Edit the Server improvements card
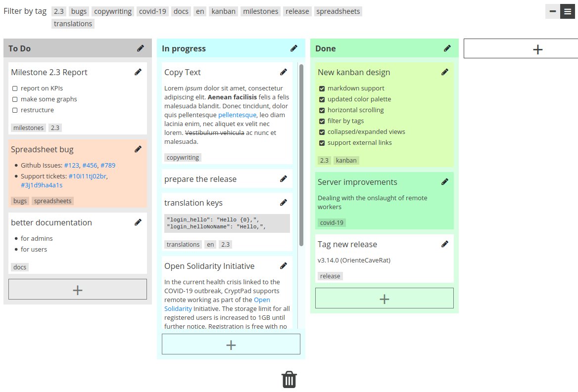The width and height of the screenshot is (578, 392). pyautogui.click(x=445, y=182)
